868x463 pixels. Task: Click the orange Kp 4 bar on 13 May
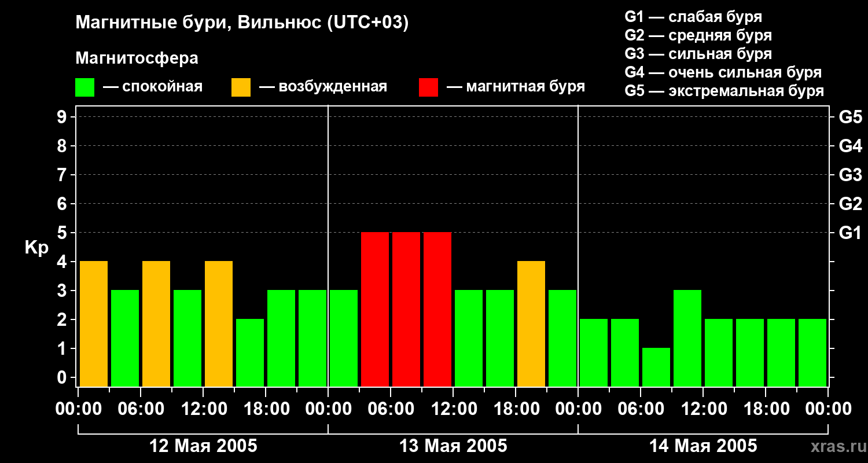click(531, 324)
